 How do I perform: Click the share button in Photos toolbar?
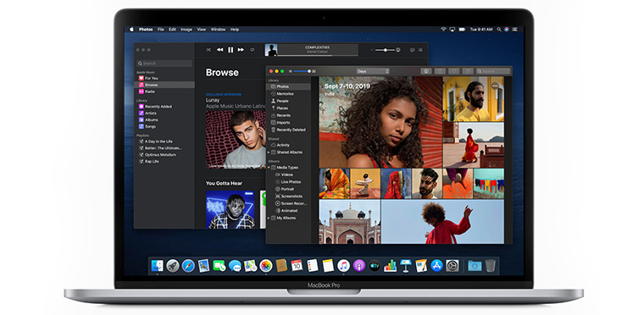(x=440, y=71)
